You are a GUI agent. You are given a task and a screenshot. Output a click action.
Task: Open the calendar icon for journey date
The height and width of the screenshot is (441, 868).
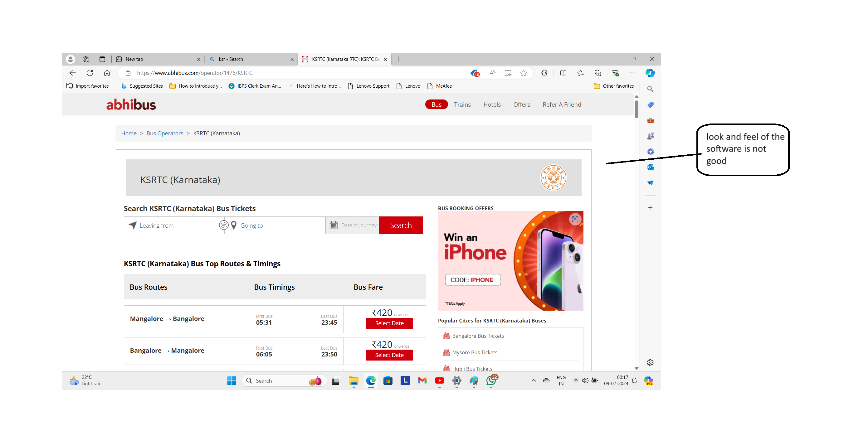click(x=333, y=225)
